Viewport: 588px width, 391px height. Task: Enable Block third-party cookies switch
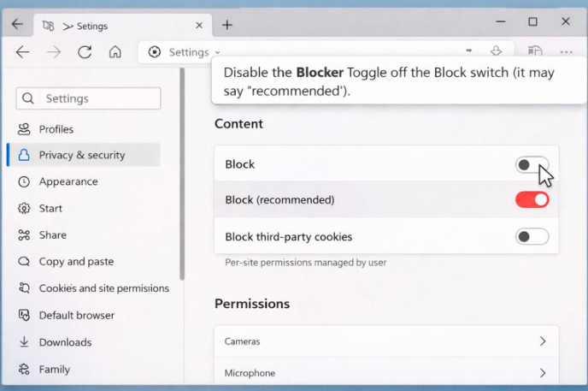click(x=532, y=237)
